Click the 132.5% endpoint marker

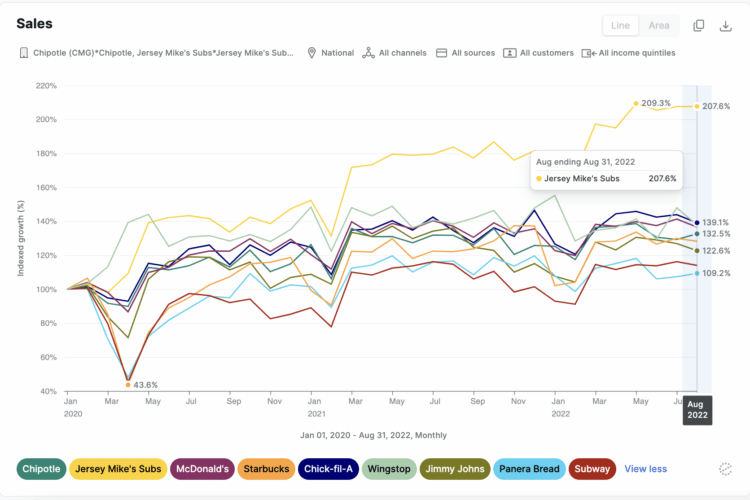(697, 234)
